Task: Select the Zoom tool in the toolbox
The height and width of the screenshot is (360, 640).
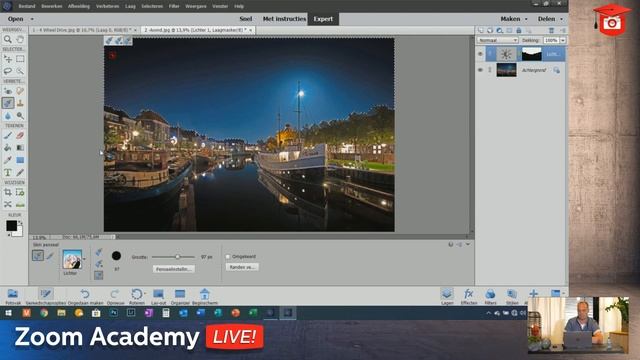Action: [x=8, y=39]
